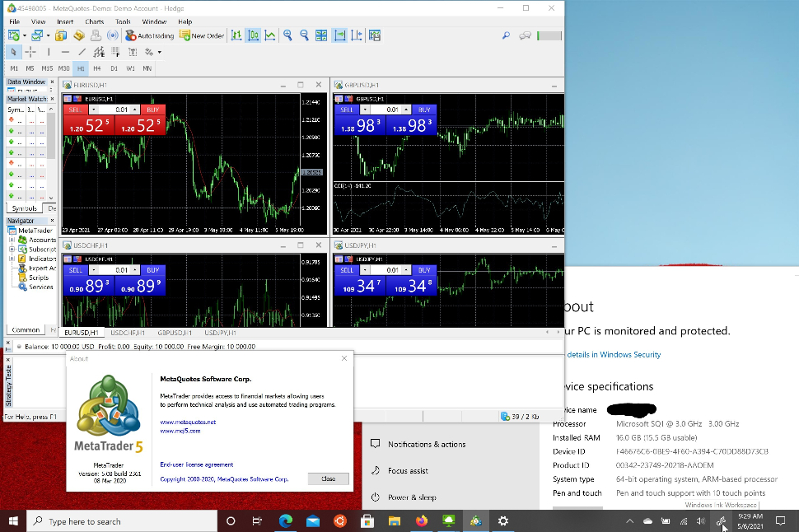
Task: Increase EURUSD volume with up arrow
Action: [134, 110]
